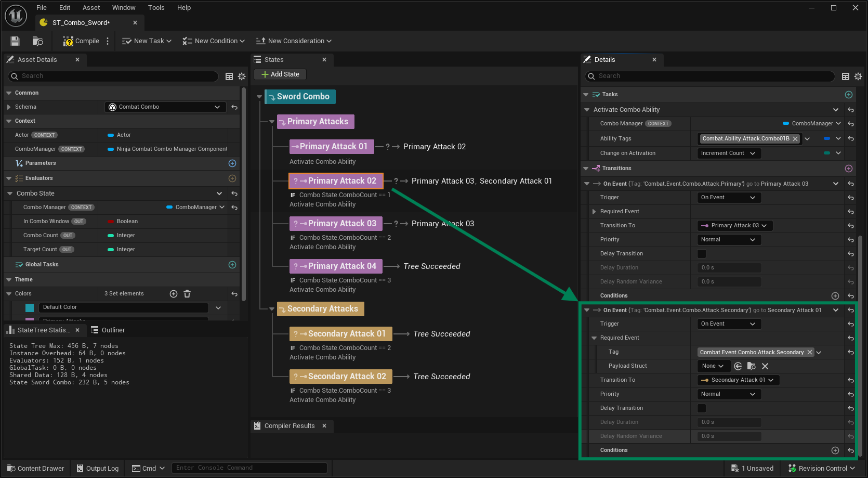Open the Content Drawer
The width and height of the screenshot is (868, 478).
click(35, 469)
